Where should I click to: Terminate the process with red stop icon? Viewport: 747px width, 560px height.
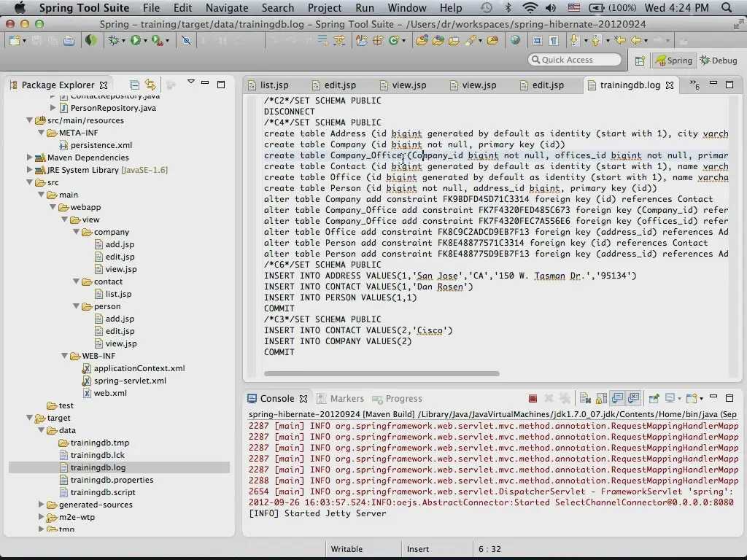click(x=533, y=399)
